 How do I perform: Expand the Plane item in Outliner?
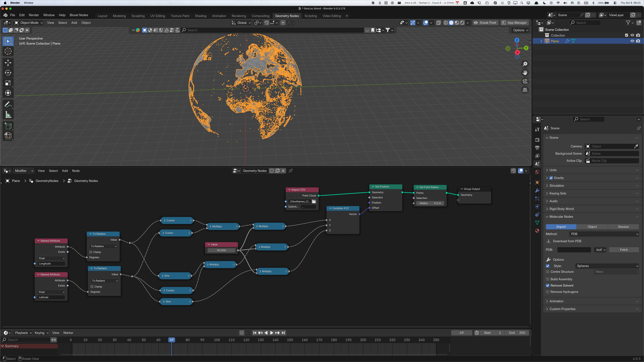click(x=541, y=41)
